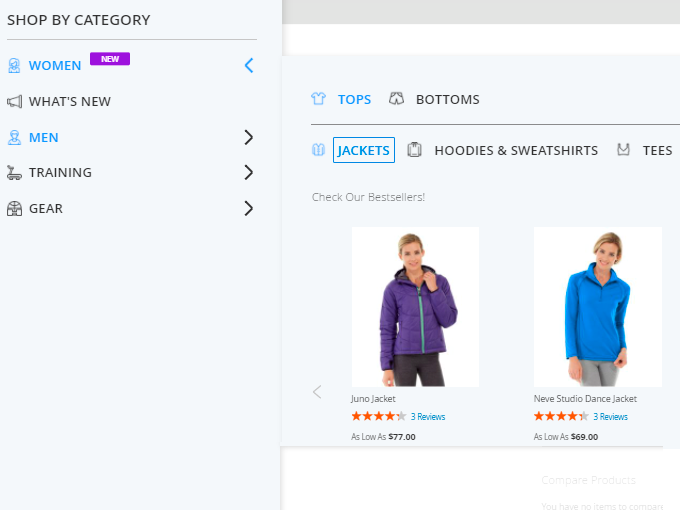
Task: Switch to the Bottoms tab
Action: click(x=447, y=99)
